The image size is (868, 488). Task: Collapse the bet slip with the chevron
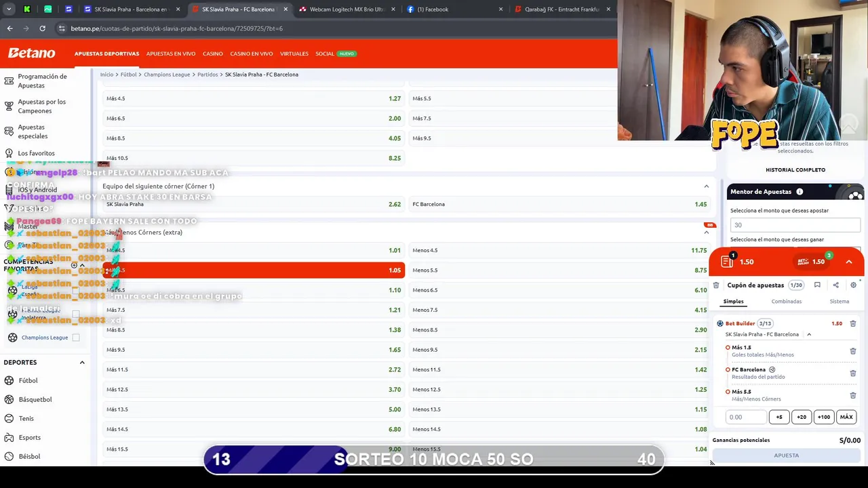pyautogui.click(x=848, y=262)
